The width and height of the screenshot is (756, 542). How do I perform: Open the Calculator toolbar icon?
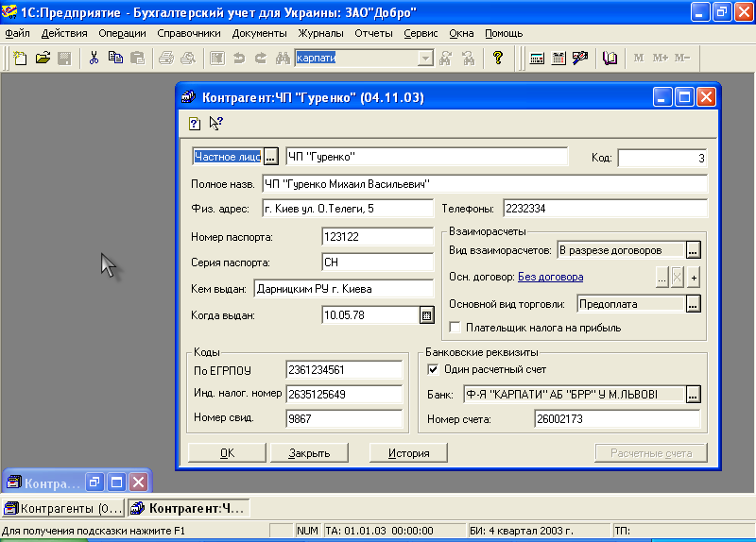[537, 59]
